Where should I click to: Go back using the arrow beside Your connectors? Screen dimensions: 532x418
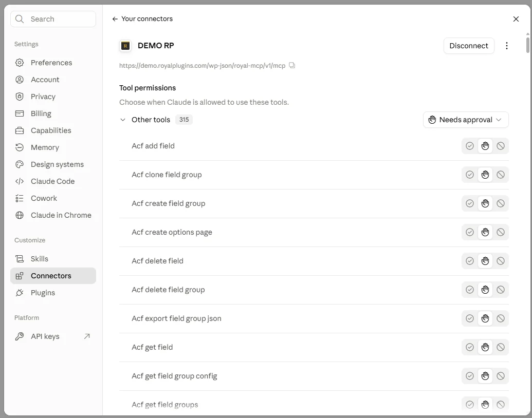(x=115, y=19)
